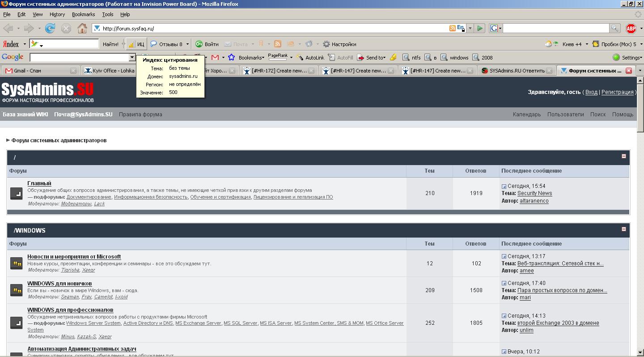Open the Google toolbar search box dropdown
The image size is (644, 357).
pyautogui.click(x=132, y=57)
